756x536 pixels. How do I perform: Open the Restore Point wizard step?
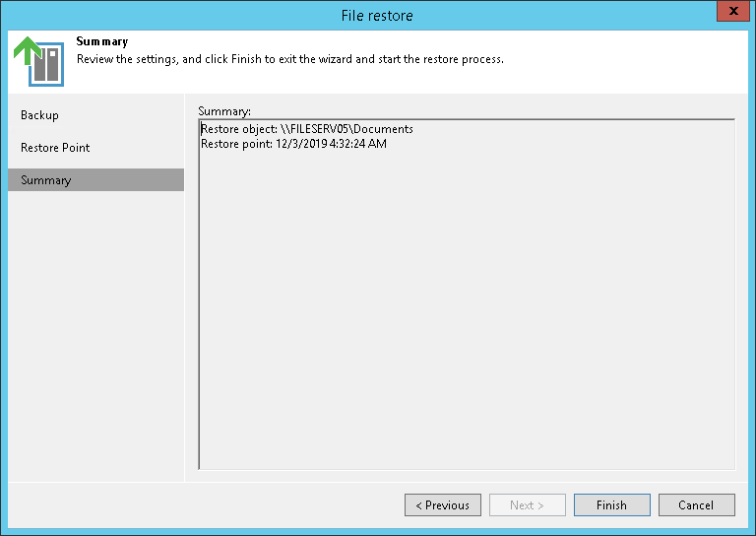tap(55, 147)
